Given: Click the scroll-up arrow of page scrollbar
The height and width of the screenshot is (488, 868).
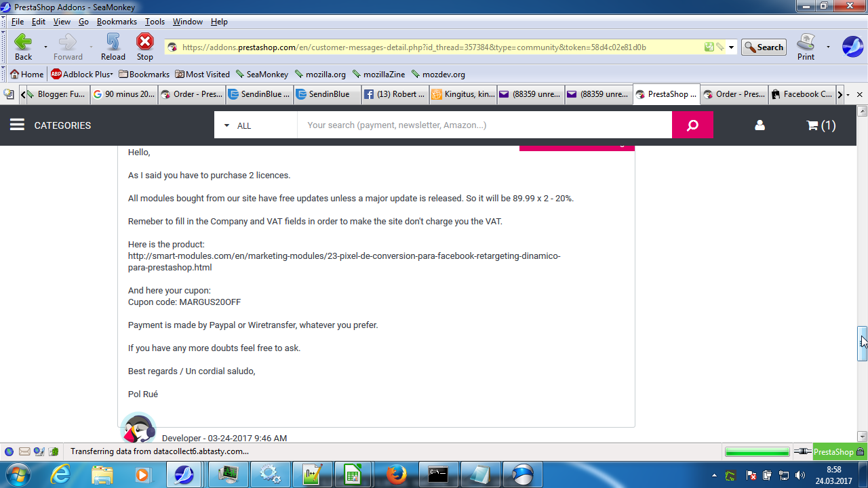Looking at the screenshot, I should (x=863, y=111).
